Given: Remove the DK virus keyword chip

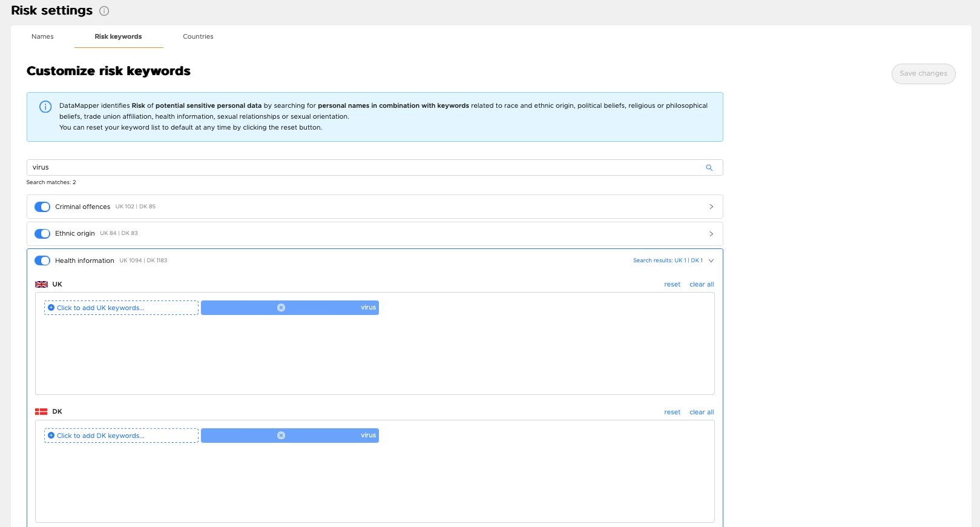Looking at the screenshot, I should tap(281, 436).
